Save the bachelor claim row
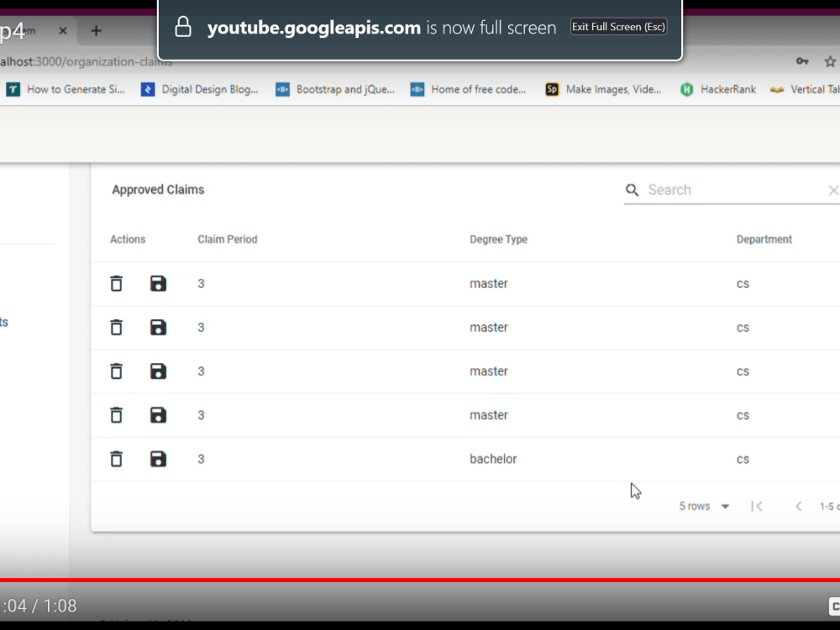840x630 pixels. pyautogui.click(x=158, y=459)
